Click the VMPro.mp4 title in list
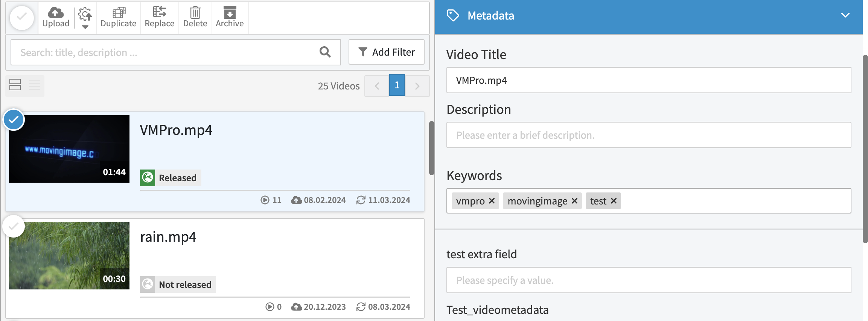The image size is (868, 321). (176, 130)
